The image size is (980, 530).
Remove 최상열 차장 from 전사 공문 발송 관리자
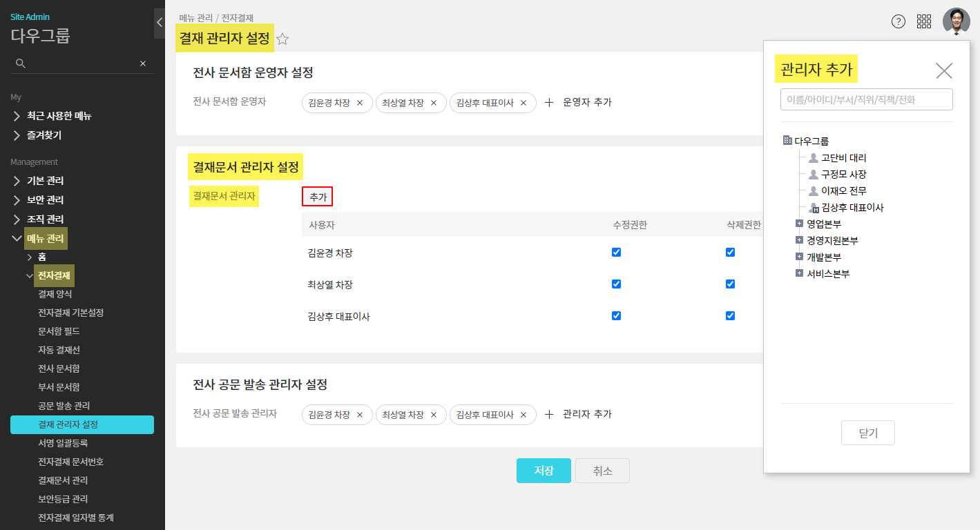pyautogui.click(x=434, y=415)
